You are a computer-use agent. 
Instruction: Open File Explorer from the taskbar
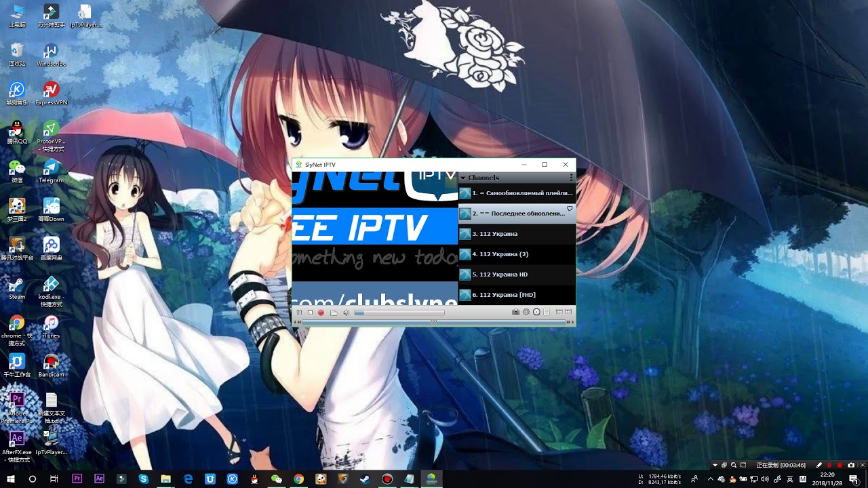pos(165,479)
